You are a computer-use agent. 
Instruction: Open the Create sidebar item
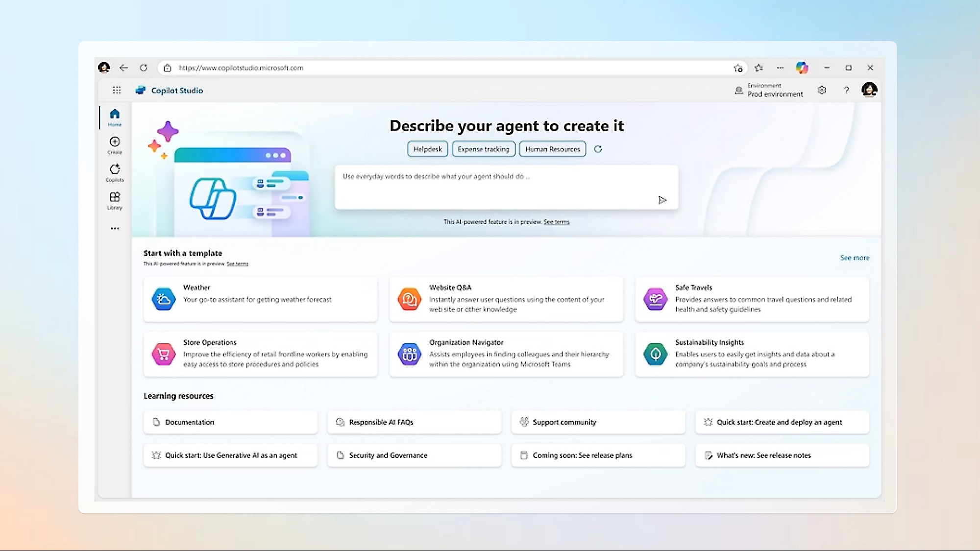pyautogui.click(x=115, y=145)
